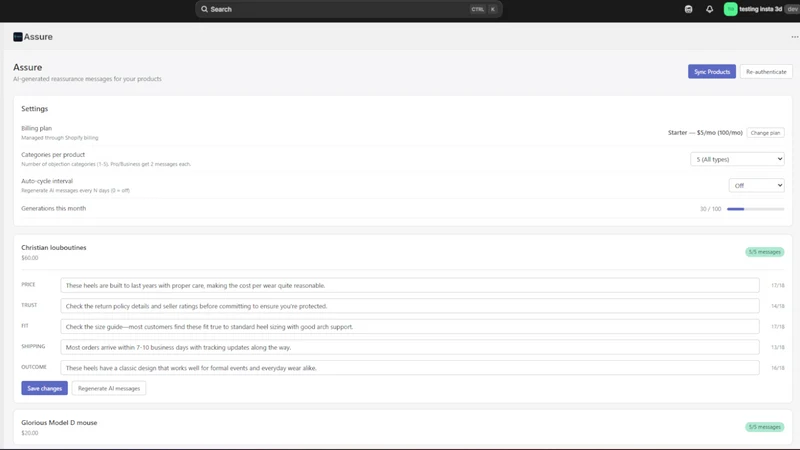Open the Auto-cycle interval dropdown
800x450 pixels.
pos(756,185)
